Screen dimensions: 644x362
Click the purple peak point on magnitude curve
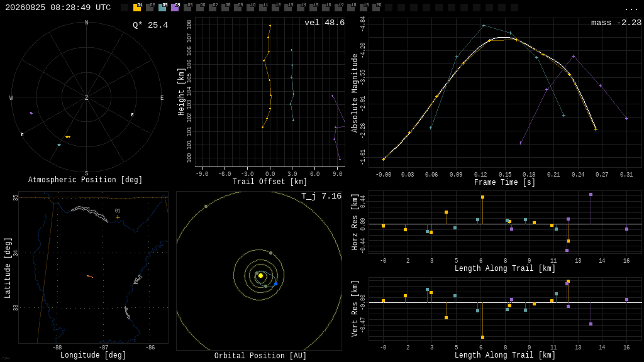click(x=573, y=56)
